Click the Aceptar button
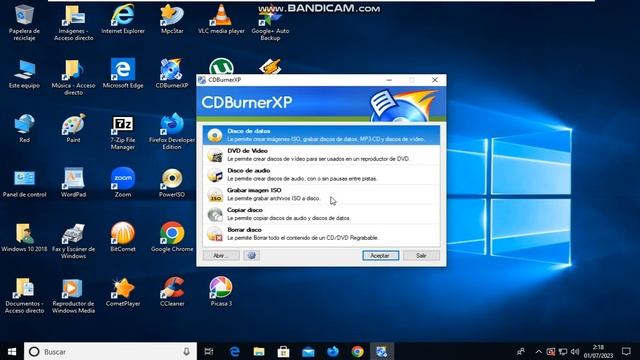 (x=380, y=256)
